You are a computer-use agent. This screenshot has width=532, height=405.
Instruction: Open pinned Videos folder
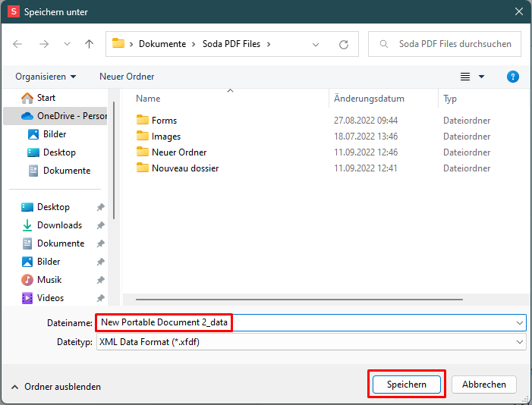pos(50,298)
